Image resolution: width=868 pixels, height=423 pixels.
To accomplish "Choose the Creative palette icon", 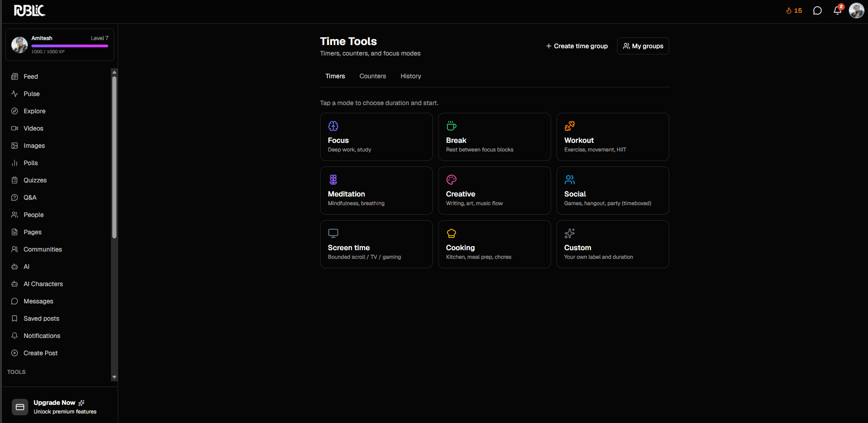I will (452, 180).
